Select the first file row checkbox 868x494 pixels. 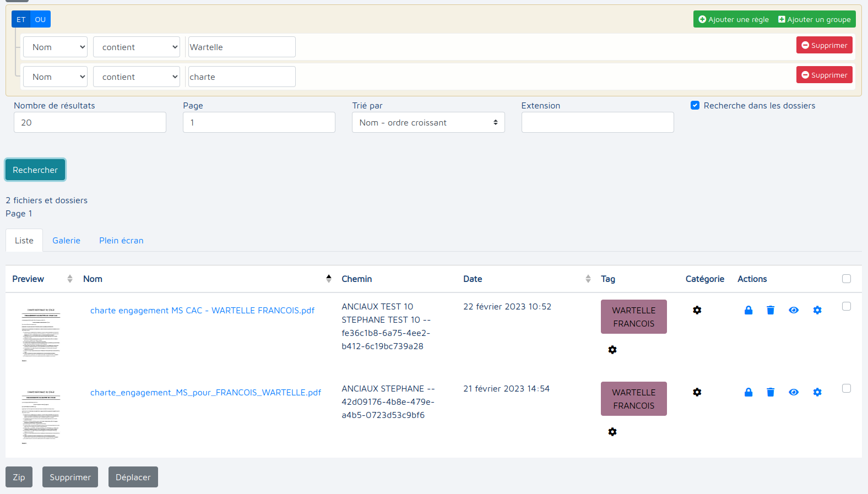(x=847, y=306)
